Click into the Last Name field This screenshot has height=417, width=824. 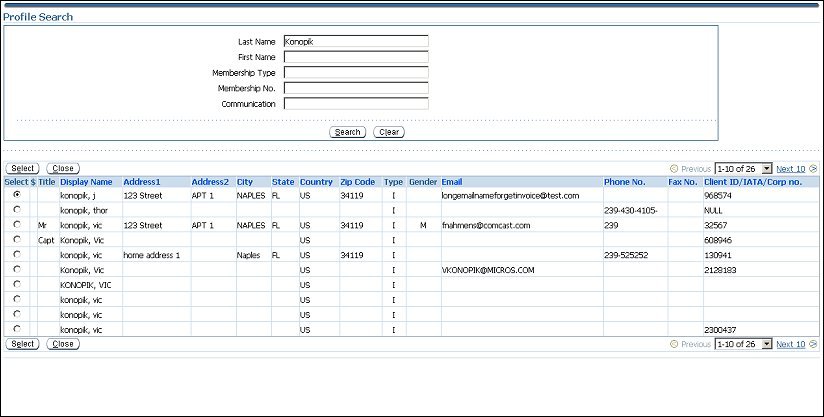tap(355, 42)
